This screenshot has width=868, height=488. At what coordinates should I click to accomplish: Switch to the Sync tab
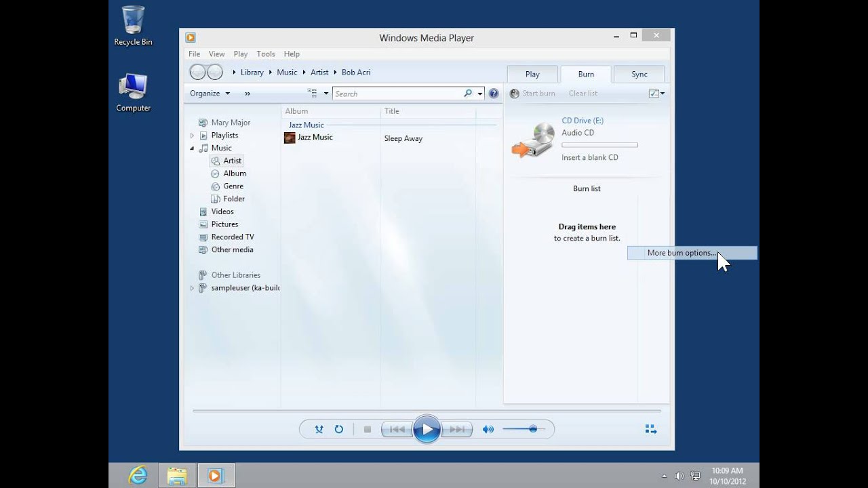(639, 75)
